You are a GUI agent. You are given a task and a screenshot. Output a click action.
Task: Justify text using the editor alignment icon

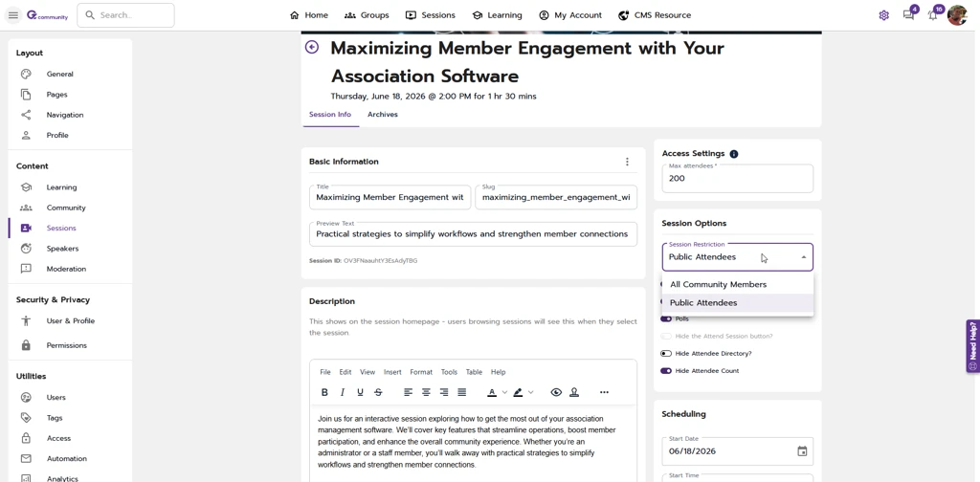[x=462, y=392]
